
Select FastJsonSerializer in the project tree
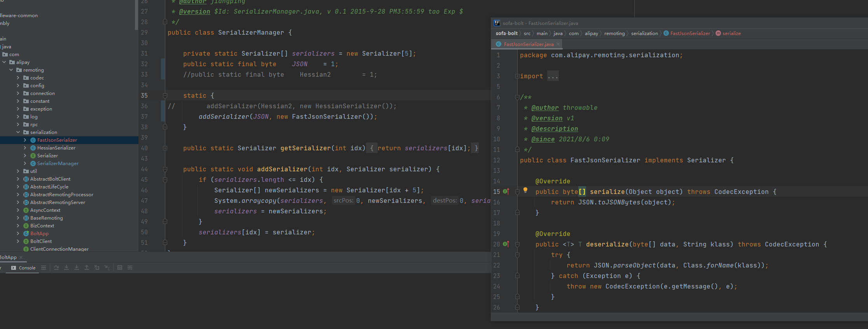pos(57,140)
